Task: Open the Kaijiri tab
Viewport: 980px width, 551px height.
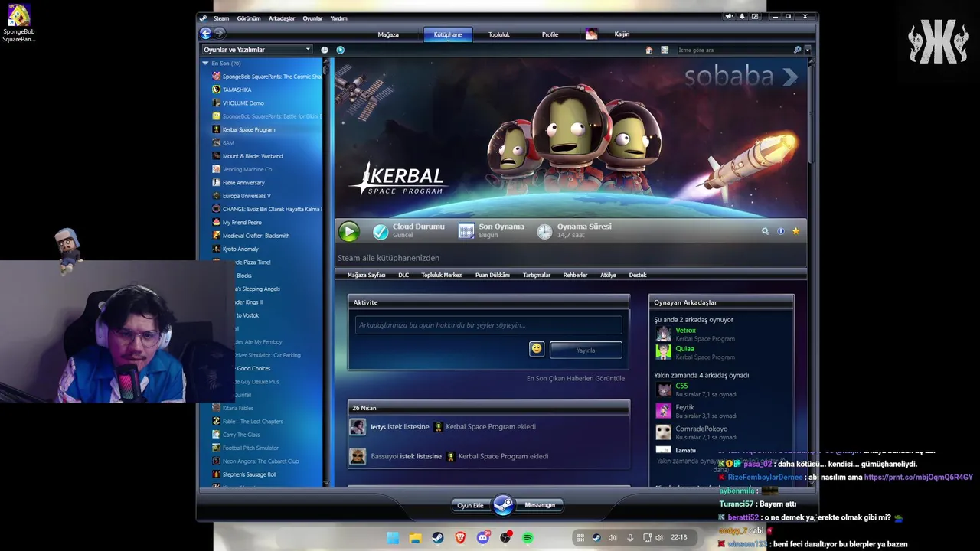Action: (x=622, y=34)
